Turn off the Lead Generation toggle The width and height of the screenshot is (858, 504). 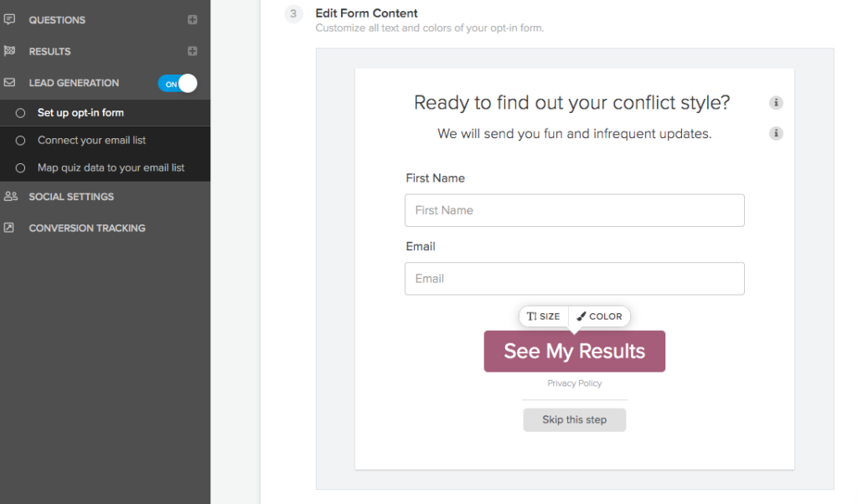[x=178, y=84]
